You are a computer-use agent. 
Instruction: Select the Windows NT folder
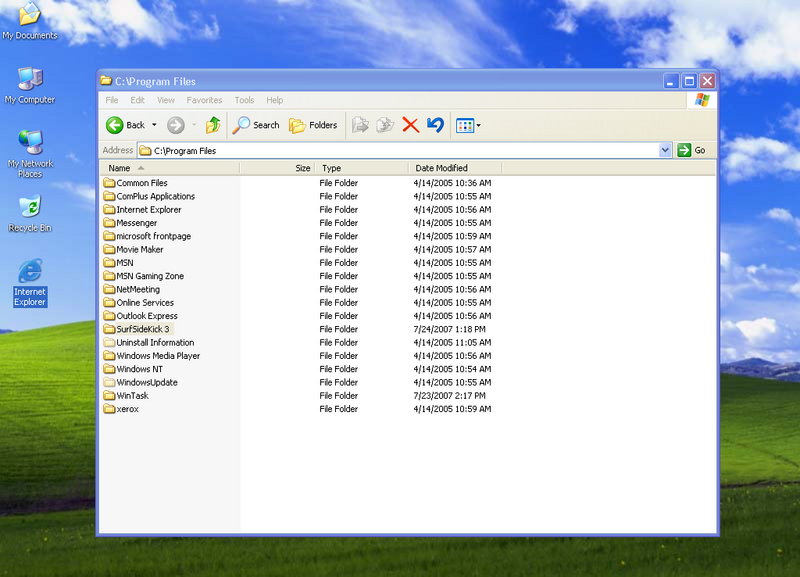coord(133,369)
